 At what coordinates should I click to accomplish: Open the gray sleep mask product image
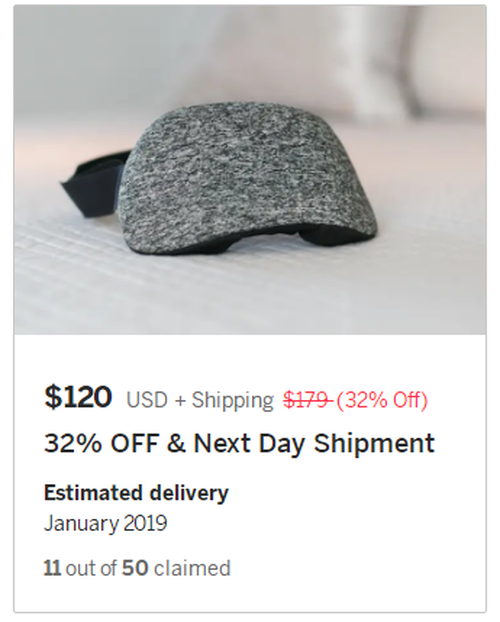tap(250, 170)
